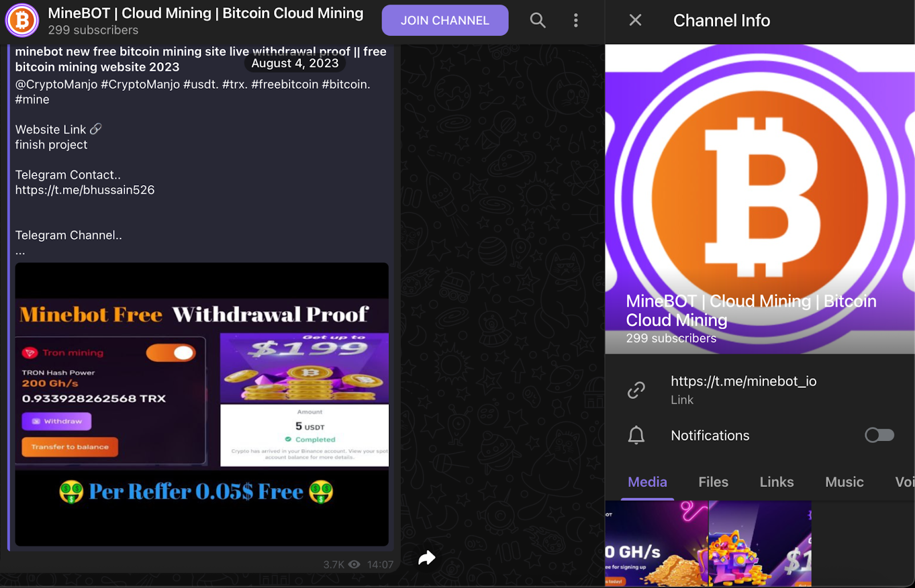Open the MineBOT channel avatar in header

coord(22,20)
